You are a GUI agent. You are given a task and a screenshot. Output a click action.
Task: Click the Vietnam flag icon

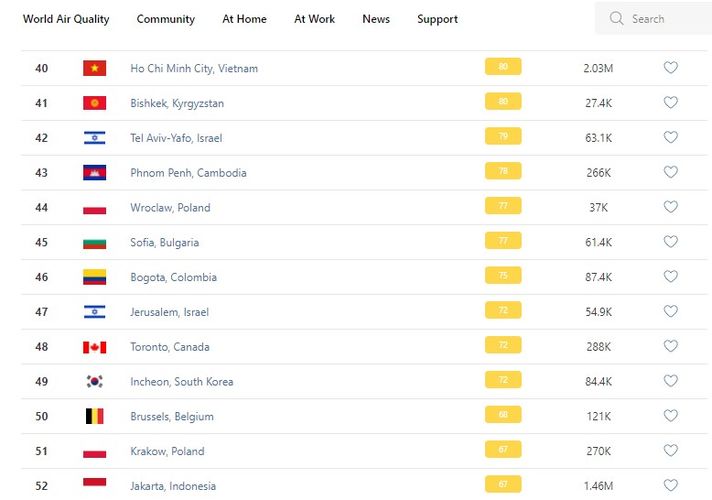[95, 68]
